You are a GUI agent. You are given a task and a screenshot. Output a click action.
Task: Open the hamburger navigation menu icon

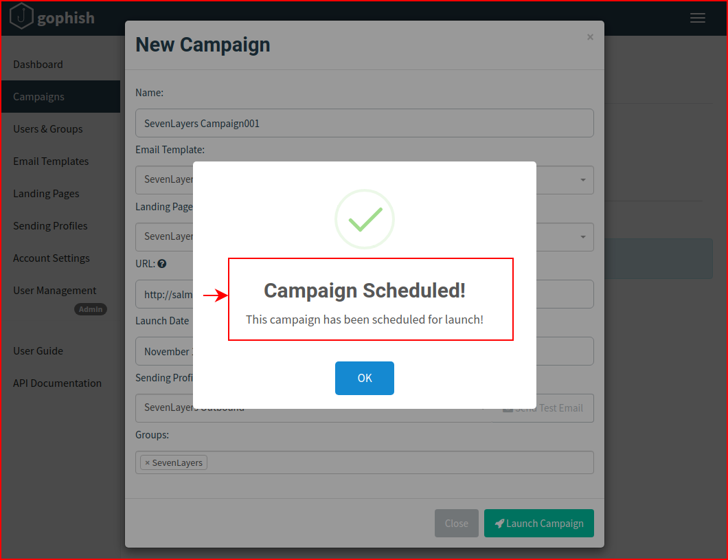click(697, 18)
